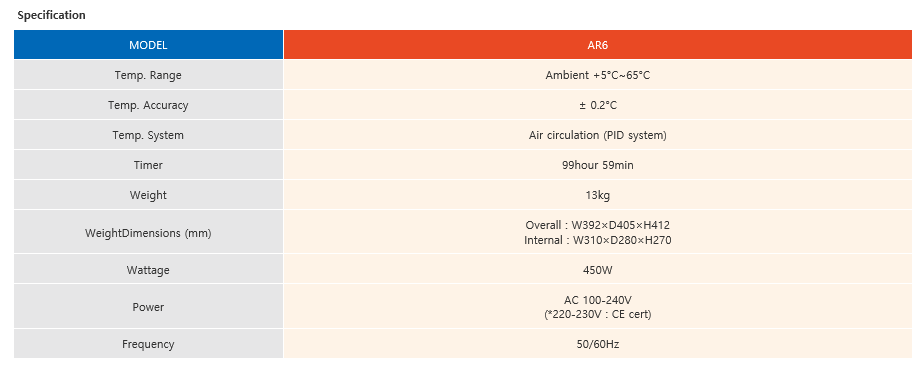Select the blue MODEL header cell
Image resolution: width=918 pixels, height=378 pixels.
(x=148, y=45)
